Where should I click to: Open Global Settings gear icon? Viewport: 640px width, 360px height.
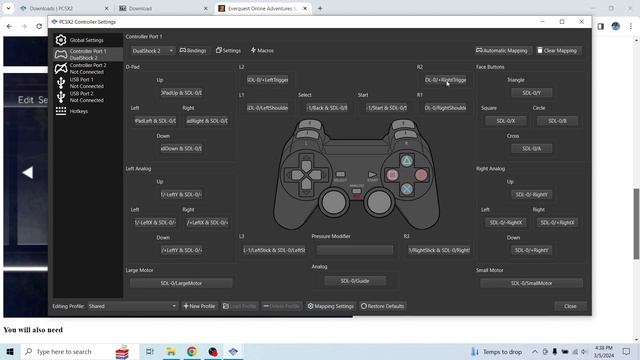tap(61, 40)
